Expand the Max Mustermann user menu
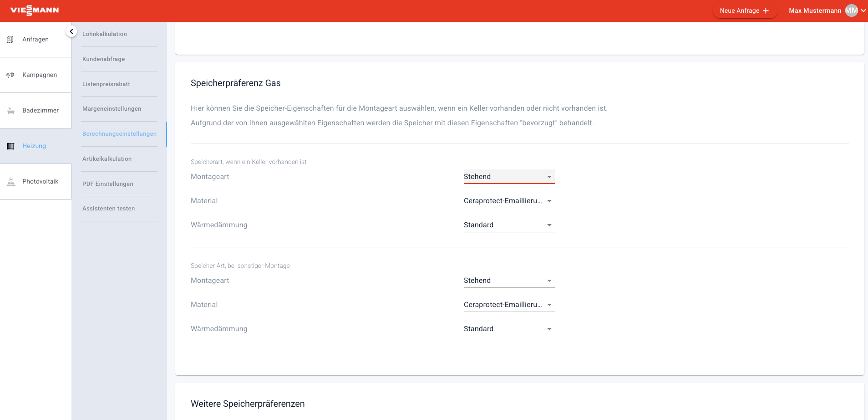Image resolution: width=868 pixels, height=420 pixels. coord(863,10)
